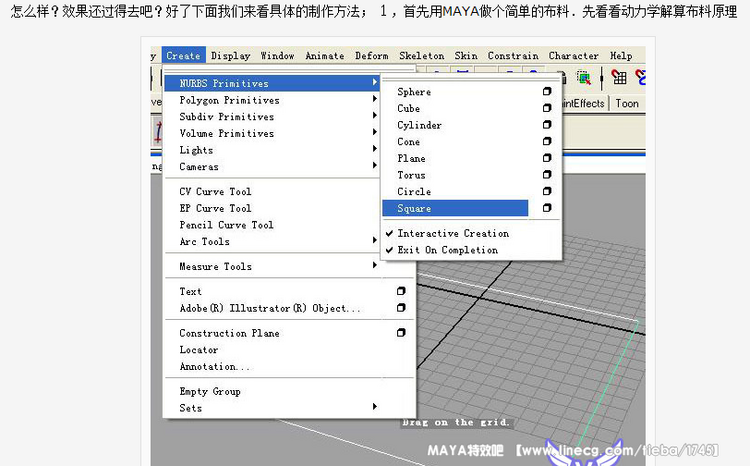This screenshot has width=750, height=466.
Task: Expand the Measure Tools submenu
Action: 272,266
